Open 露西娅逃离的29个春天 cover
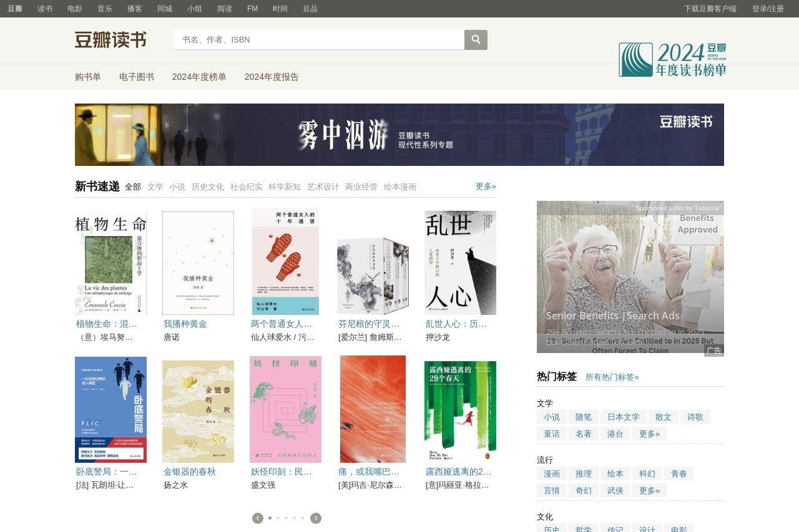The image size is (799, 532). (460, 412)
